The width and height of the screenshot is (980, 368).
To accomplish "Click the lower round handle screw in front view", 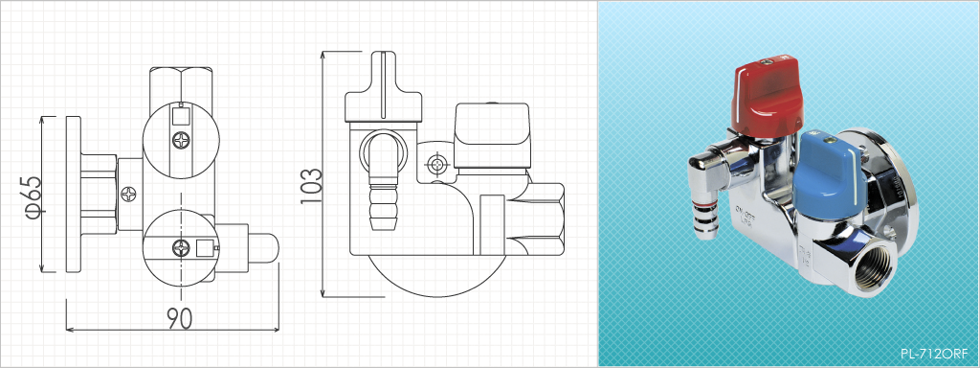I will pos(181,248).
